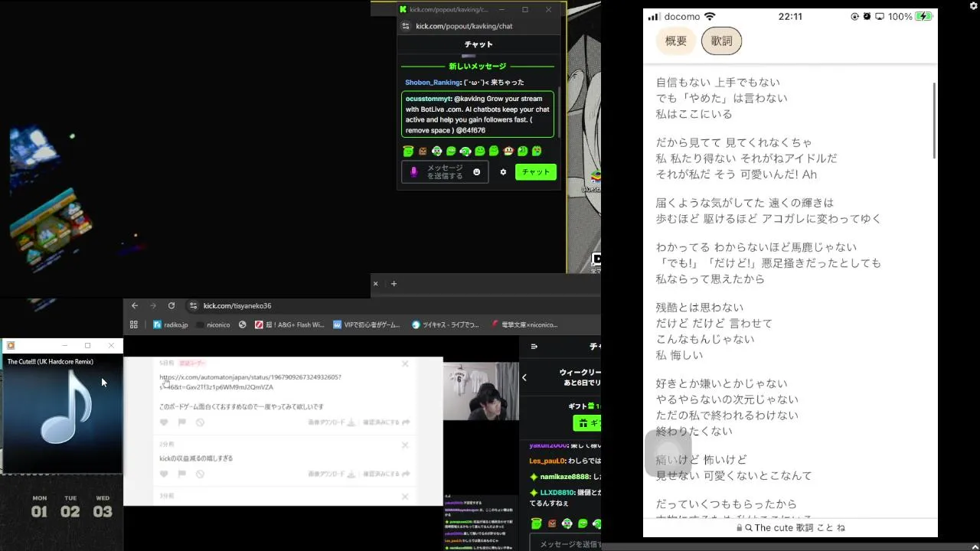Open apps grid icon in bookmarks bar
Screen dimensions: 980x551
tap(134, 324)
